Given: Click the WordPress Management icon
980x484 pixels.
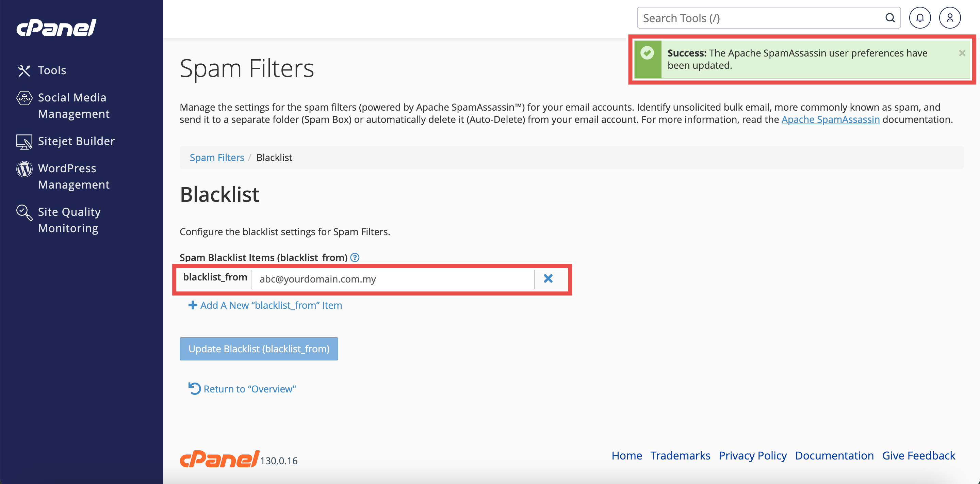Looking at the screenshot, I should pos(24,169).
